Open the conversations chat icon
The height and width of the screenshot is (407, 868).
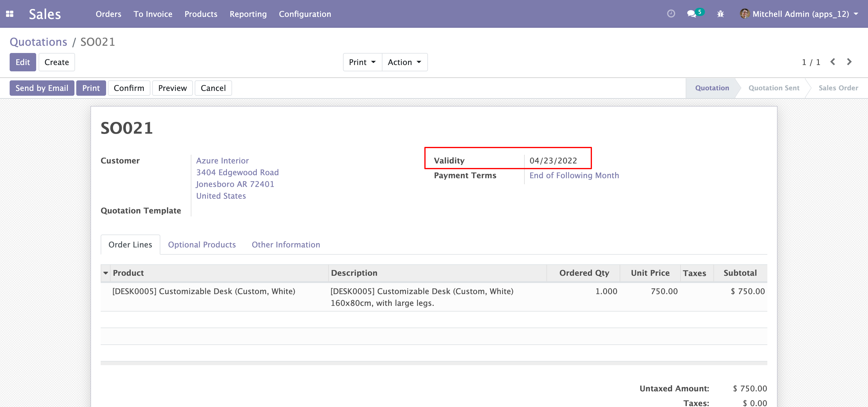pyautogui.click(x=691, y=14)
